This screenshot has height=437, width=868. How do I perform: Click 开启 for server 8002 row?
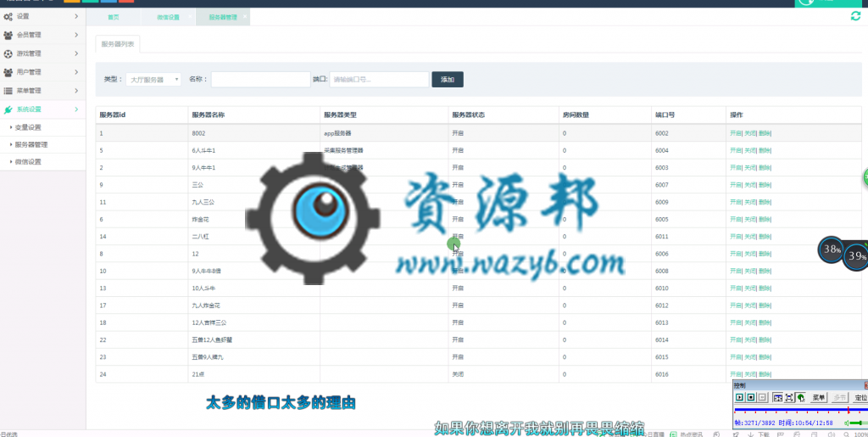point(736,133)
